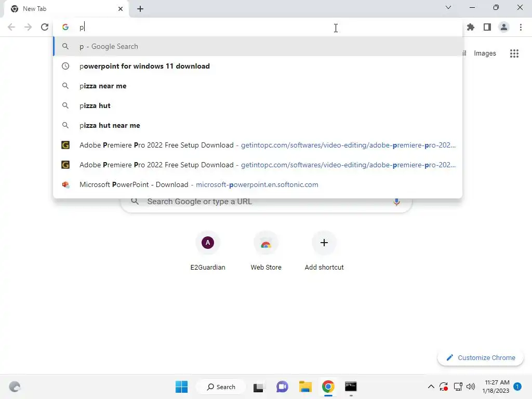Image resolution: width=532 pixels, height=399 pixels.
Task: Click the sync status tray icon
Action: (x=444, y=387)
